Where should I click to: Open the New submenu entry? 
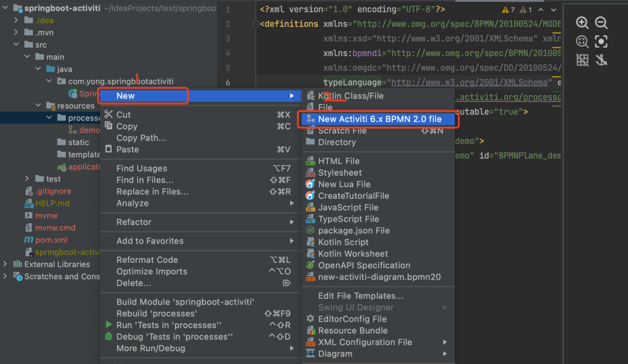point(200,96)
